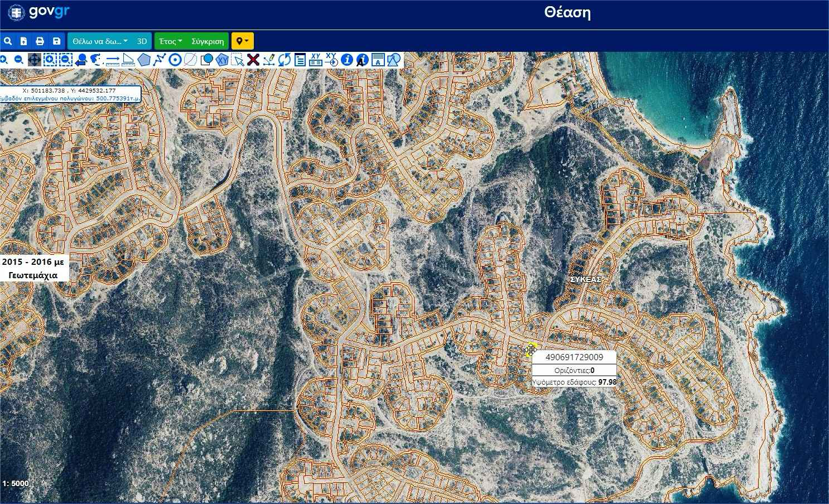This screenshot has width=829, height=504.
Task: Click the parcel code 490691729009 popup
Action: [x=574, y=357]
